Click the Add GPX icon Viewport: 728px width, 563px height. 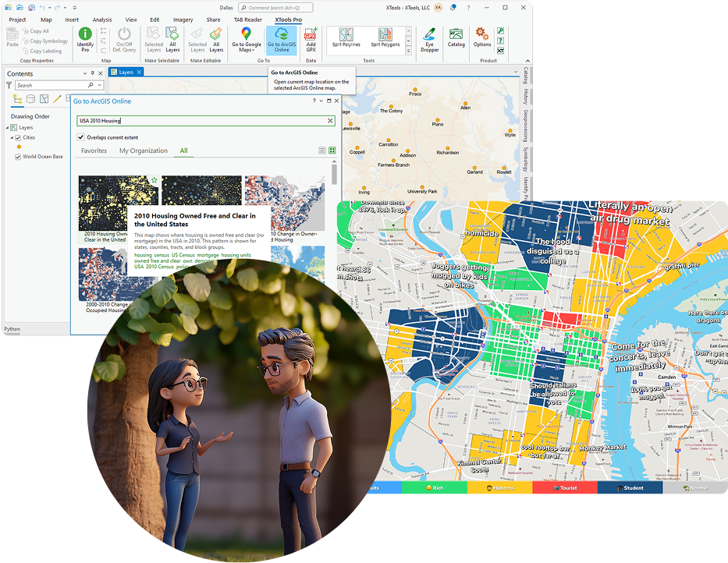[x=311, y=34]
